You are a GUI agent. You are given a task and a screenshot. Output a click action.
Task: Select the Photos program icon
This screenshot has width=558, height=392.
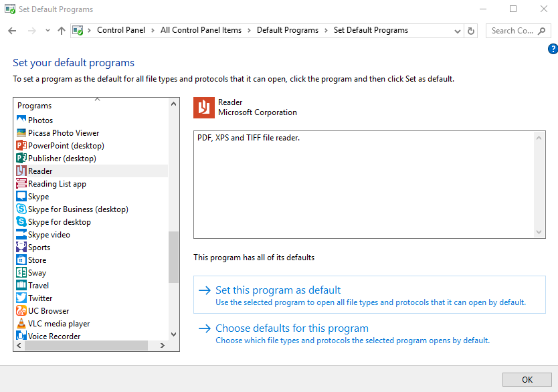(21, 120)
